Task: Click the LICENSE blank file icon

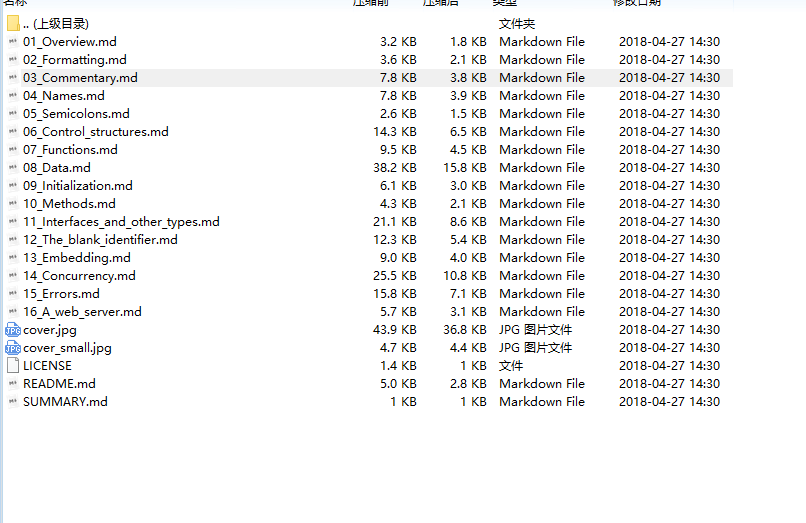Action: coord(13,366)
